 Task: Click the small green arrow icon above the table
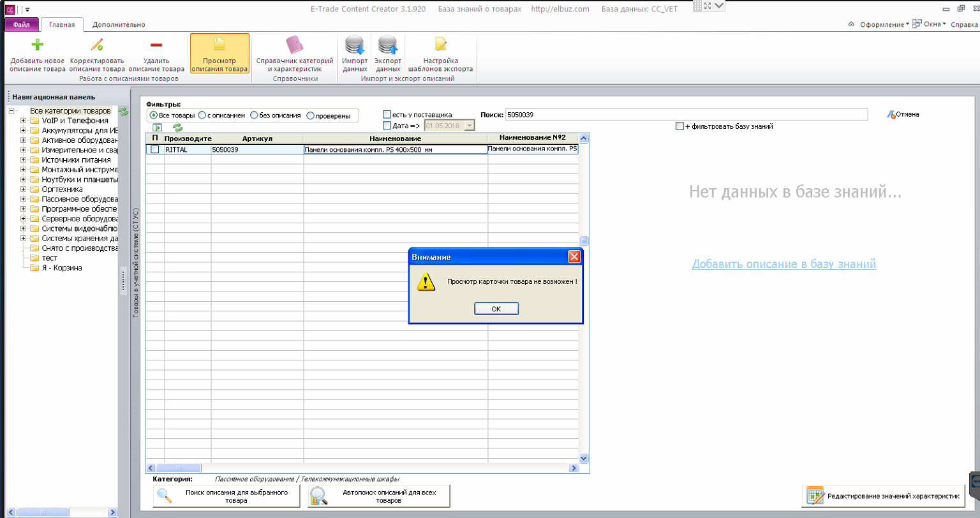tap(158, 128)
